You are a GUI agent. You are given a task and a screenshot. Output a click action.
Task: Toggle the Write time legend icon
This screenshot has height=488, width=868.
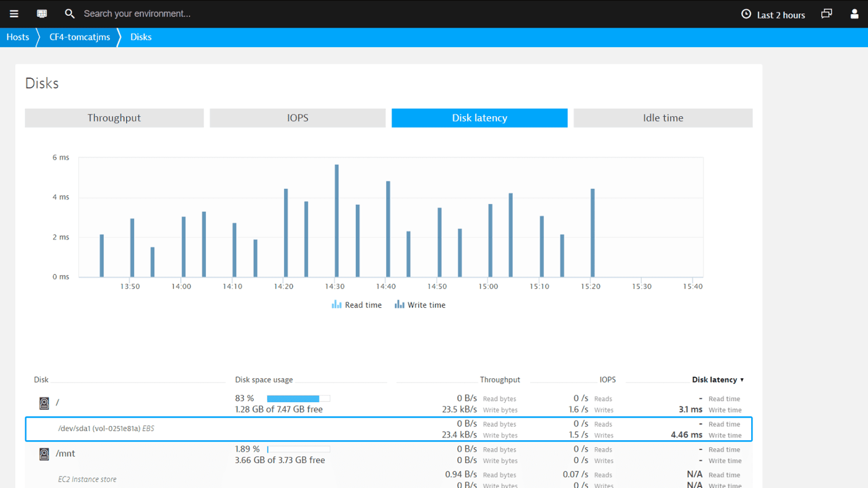click(x=400, y=305)
